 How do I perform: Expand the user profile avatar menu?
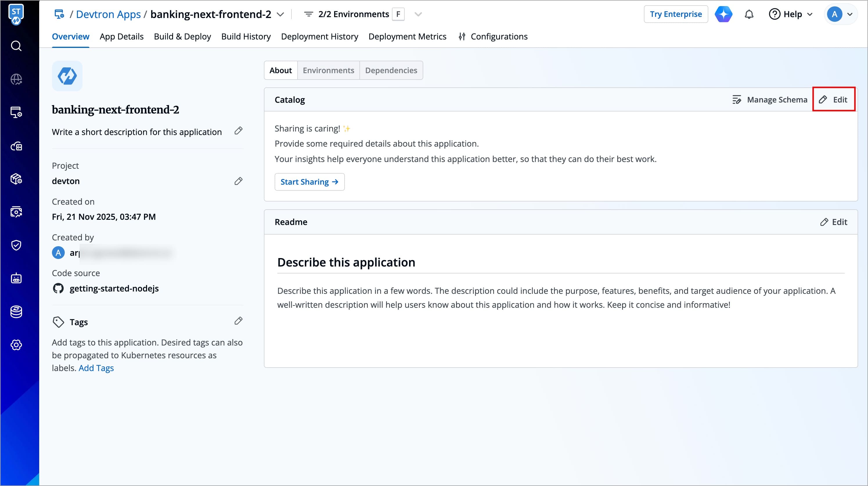click(840, 15)
